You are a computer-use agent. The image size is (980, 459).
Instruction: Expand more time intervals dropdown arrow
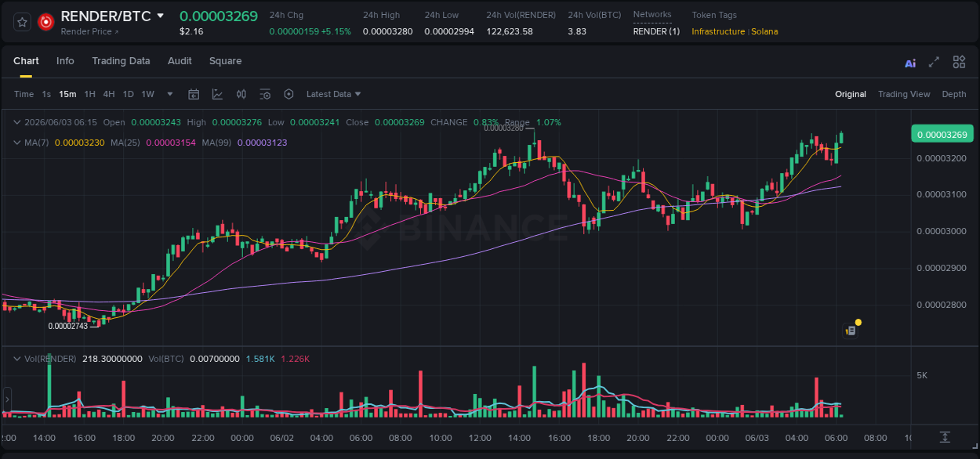pyautogui.click(x=170, y=94)
